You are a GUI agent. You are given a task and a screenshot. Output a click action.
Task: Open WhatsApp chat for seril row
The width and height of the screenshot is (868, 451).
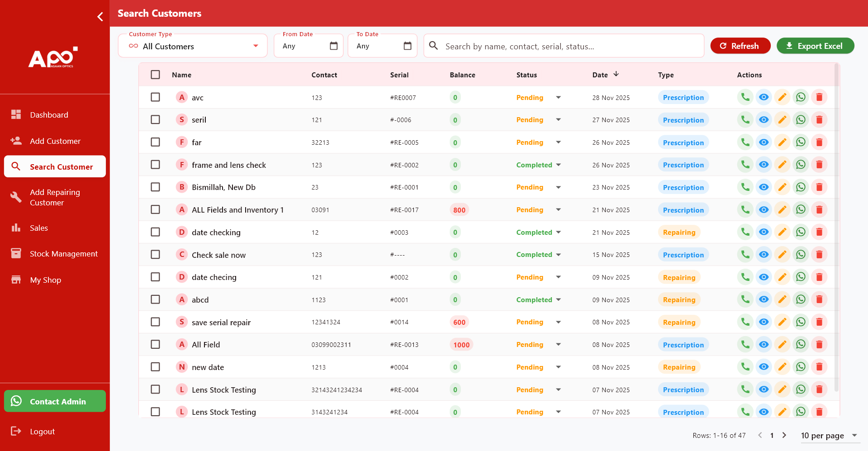click(801, 120)
